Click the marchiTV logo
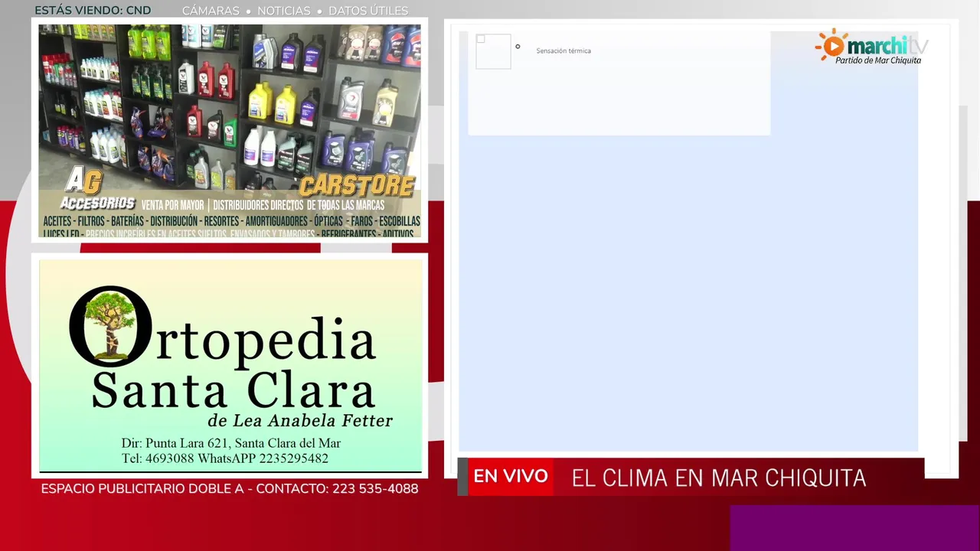980x551 pixels. point(871,47)
